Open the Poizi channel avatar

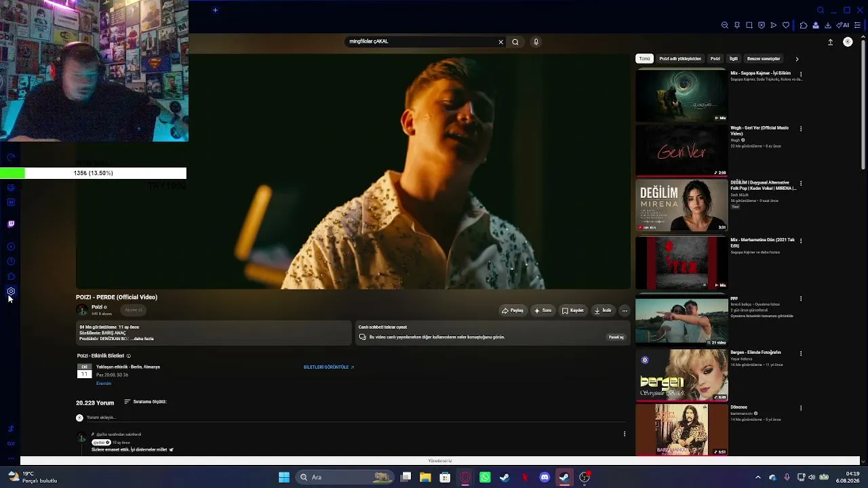(x=82, y=310)
